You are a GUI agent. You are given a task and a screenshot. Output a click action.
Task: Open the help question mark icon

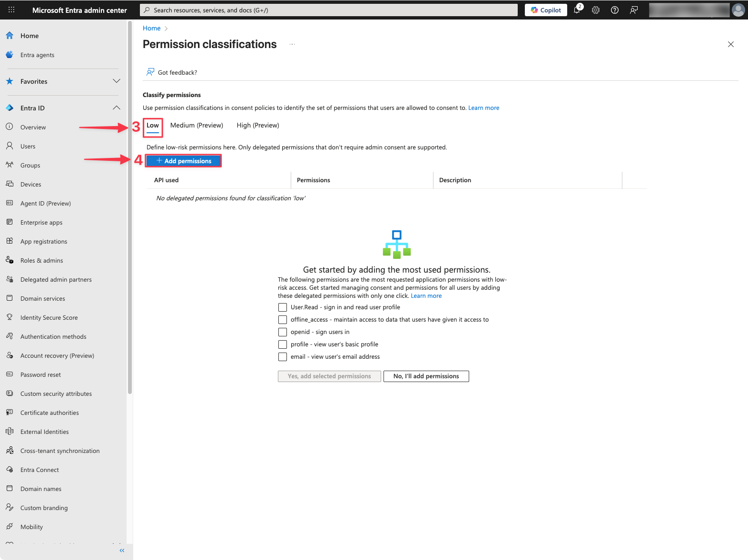(615, 10)
